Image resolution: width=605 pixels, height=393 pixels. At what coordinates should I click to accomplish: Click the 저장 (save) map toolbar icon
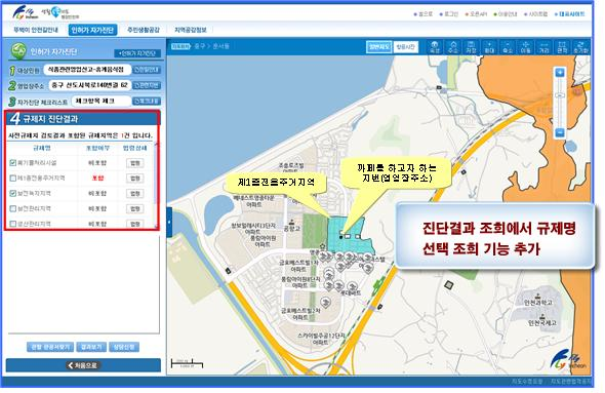[471, 47]
